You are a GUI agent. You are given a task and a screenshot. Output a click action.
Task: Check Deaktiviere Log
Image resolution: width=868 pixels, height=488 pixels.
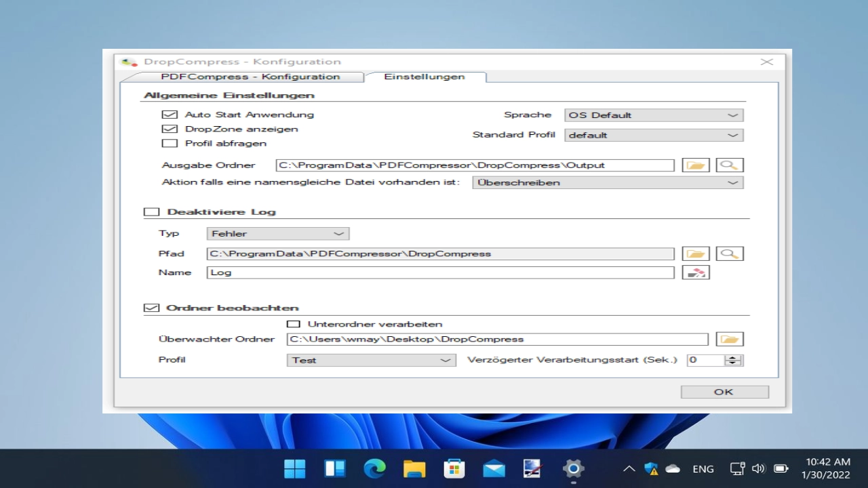(151, 211)
